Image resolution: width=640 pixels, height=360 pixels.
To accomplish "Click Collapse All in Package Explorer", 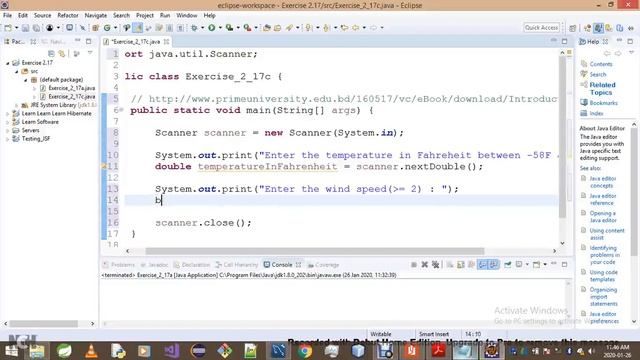I will tap(51, 54).
